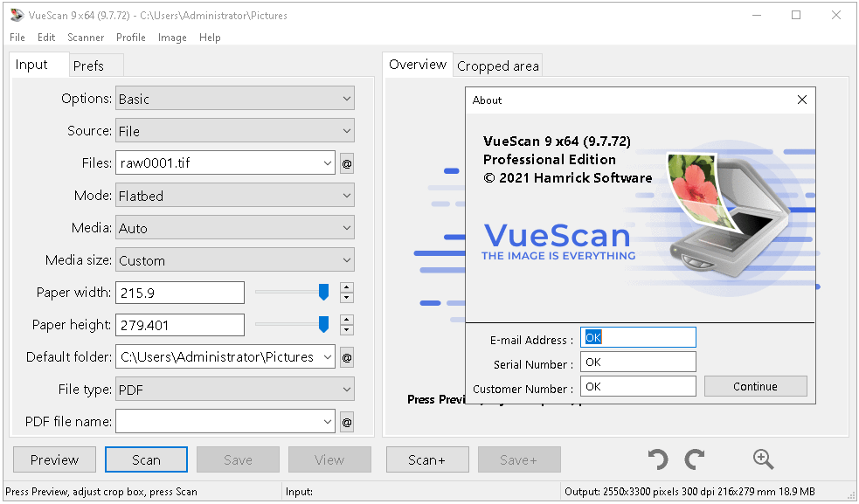Increase Paper width with the up stepper arrow

[346, 287]
